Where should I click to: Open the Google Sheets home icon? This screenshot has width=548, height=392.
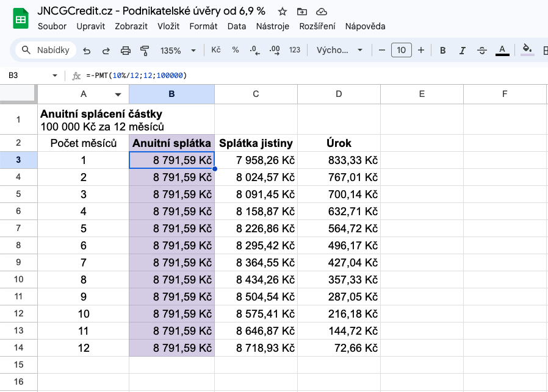tap(21, 18)
